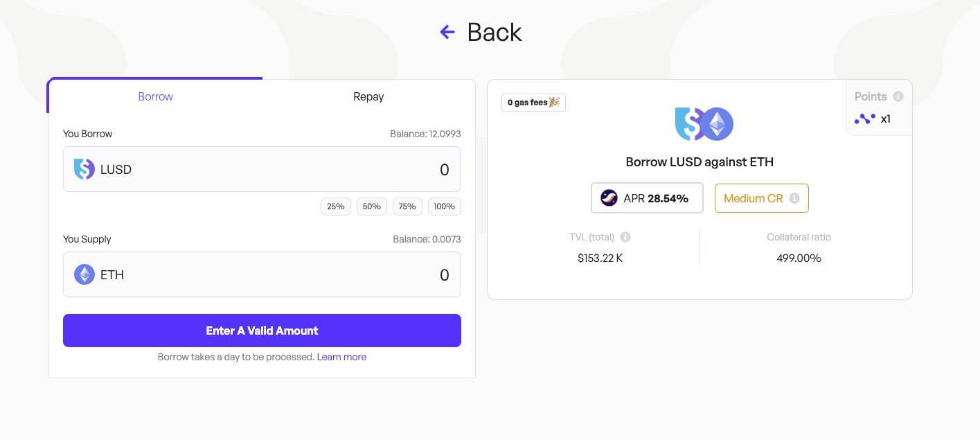This screenshot has width=980, height=440.
Task: Click the Medium CR info icon
Action: [794, 198]
